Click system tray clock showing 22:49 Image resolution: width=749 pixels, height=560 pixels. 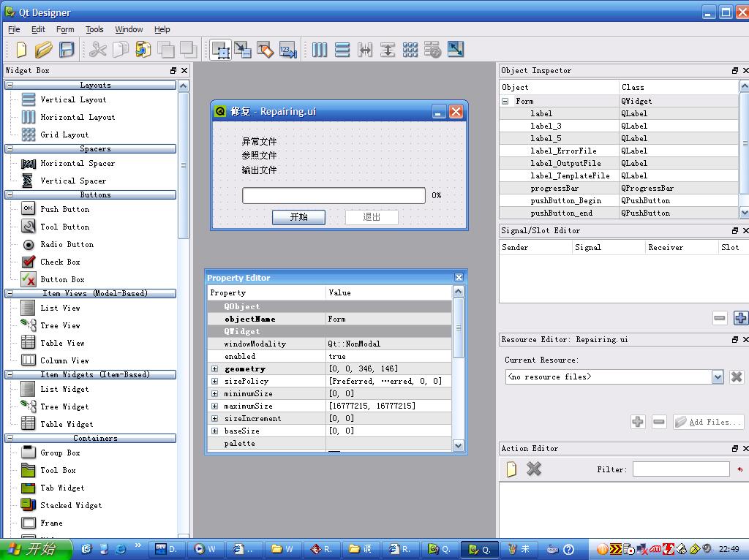click(729, 550)
